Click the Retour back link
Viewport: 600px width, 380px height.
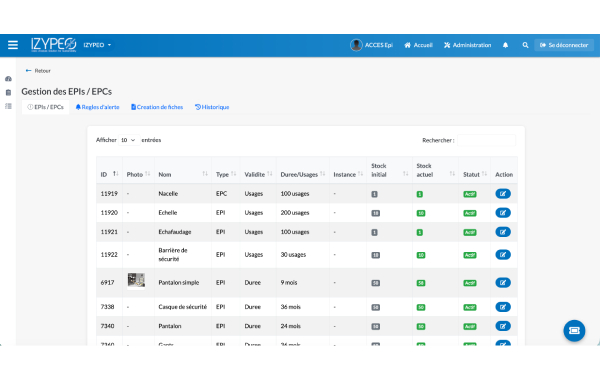[x=38, y=70]
